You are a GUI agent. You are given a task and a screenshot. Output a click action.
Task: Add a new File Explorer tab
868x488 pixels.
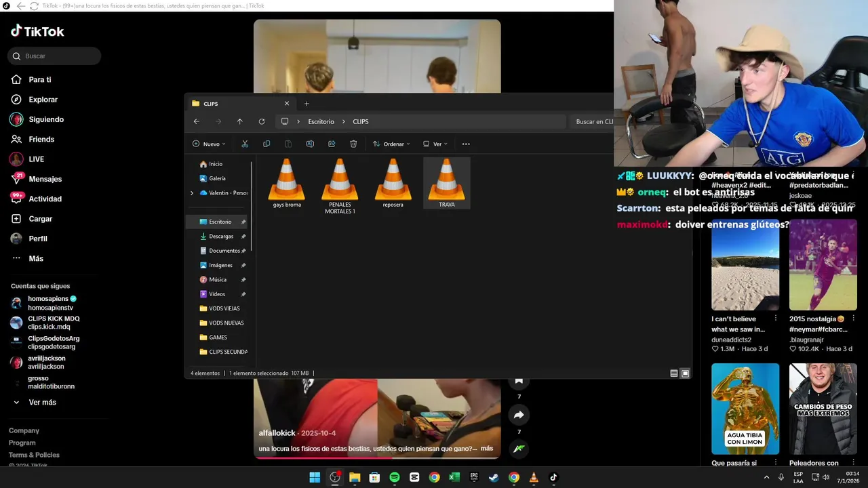pyautogui.click(x=307, y=104)
